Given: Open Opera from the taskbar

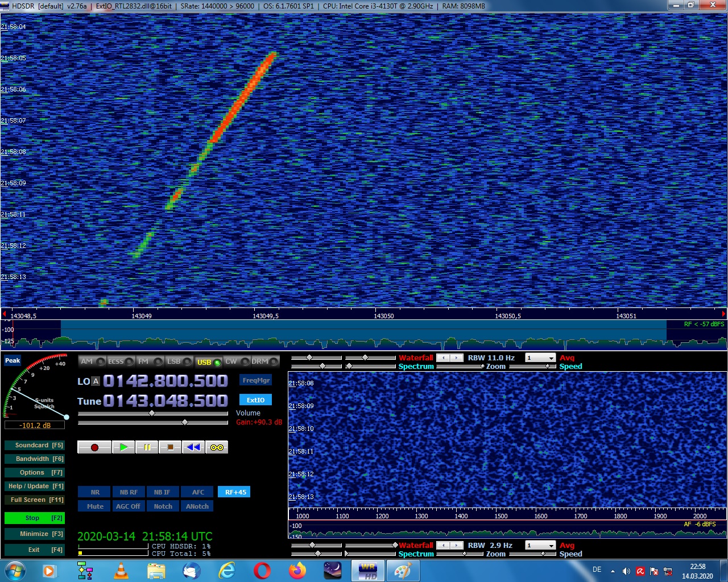Looking at the screenshot, I should point(262,571).
